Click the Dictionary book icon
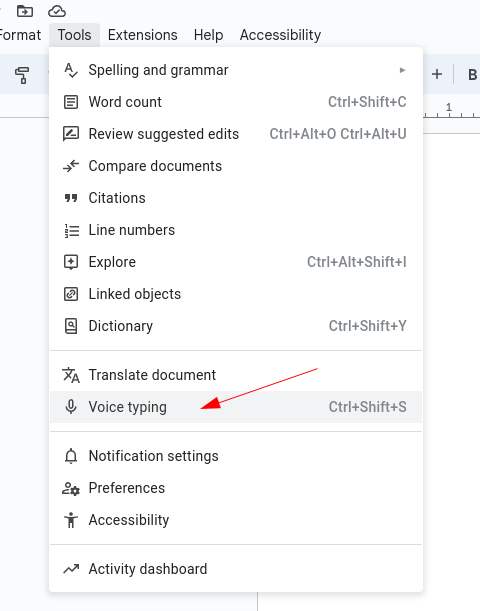480x611 pixels. pos(71,326)
